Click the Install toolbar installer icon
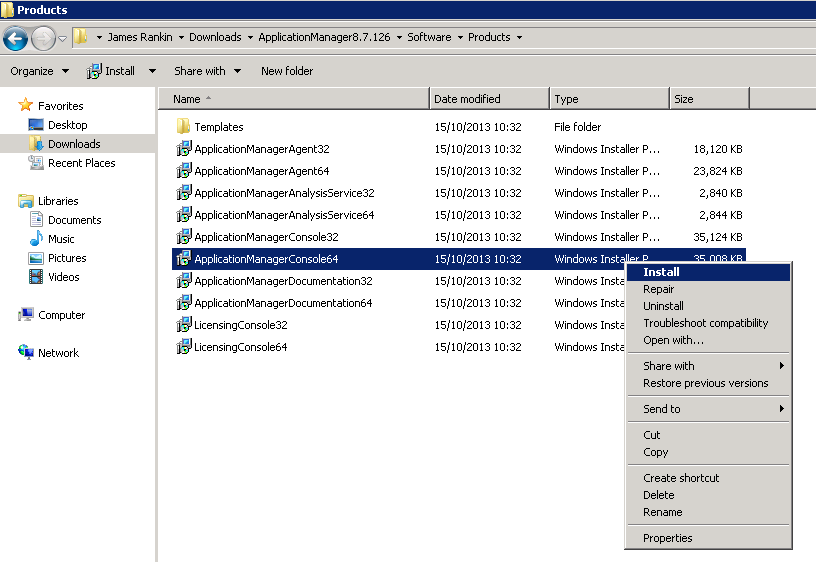Image resolution: width=816 pixels, height=562 pixels. pyautogui.click(x=94, y=71)
